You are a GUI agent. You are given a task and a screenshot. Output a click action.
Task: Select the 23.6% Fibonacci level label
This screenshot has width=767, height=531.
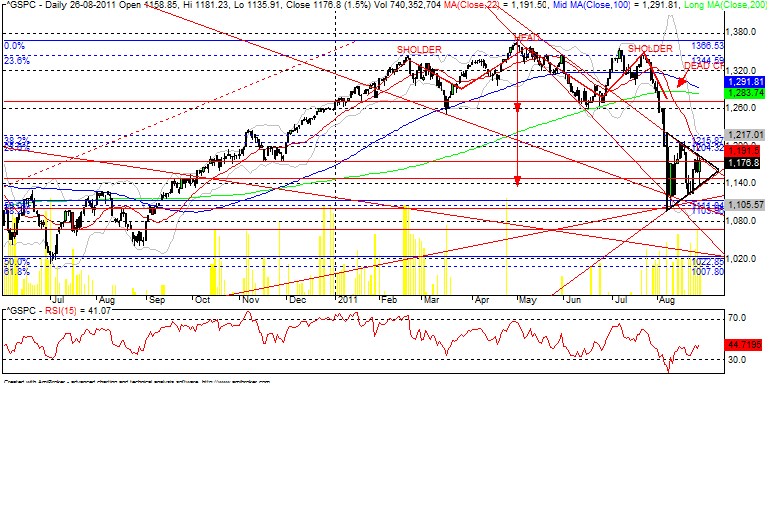[x=17, y=61]
